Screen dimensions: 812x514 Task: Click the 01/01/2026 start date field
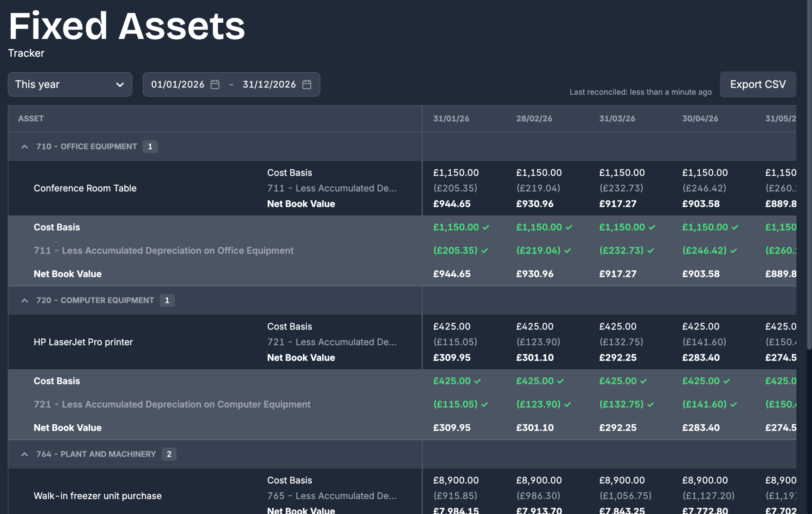[x=178, y=84]
